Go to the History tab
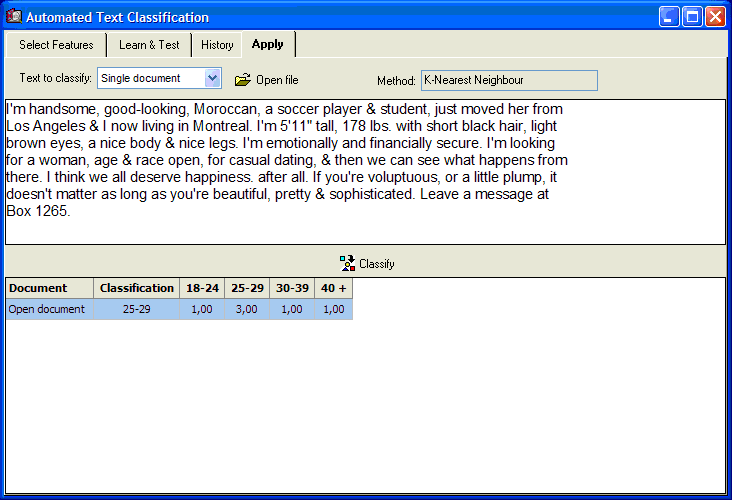 (217, 45)
